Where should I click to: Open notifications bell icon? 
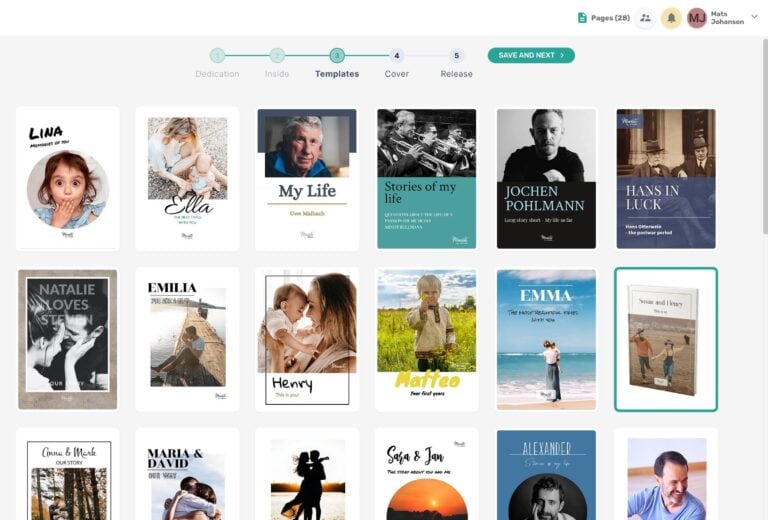tap(672, 18)
